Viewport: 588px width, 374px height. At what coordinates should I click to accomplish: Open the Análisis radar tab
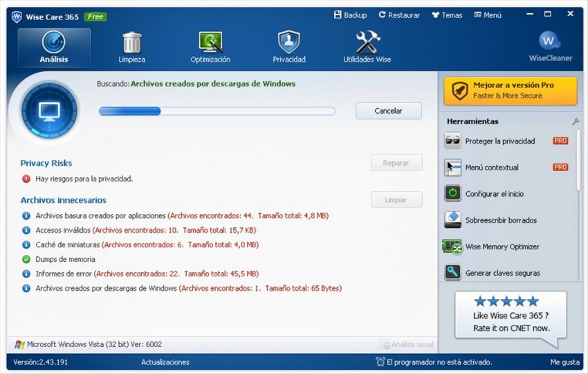pos(54,48)
